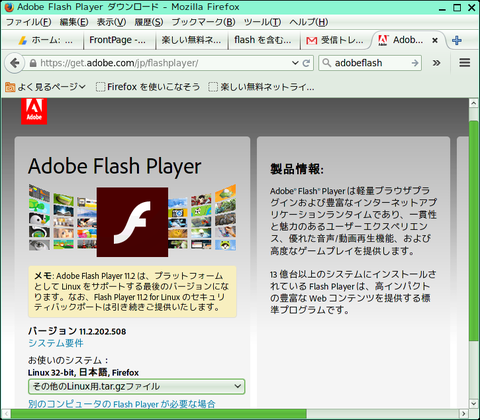Click the Adobe logo on the page
This screenshot has width=480, height=420.
click(34, 111)
